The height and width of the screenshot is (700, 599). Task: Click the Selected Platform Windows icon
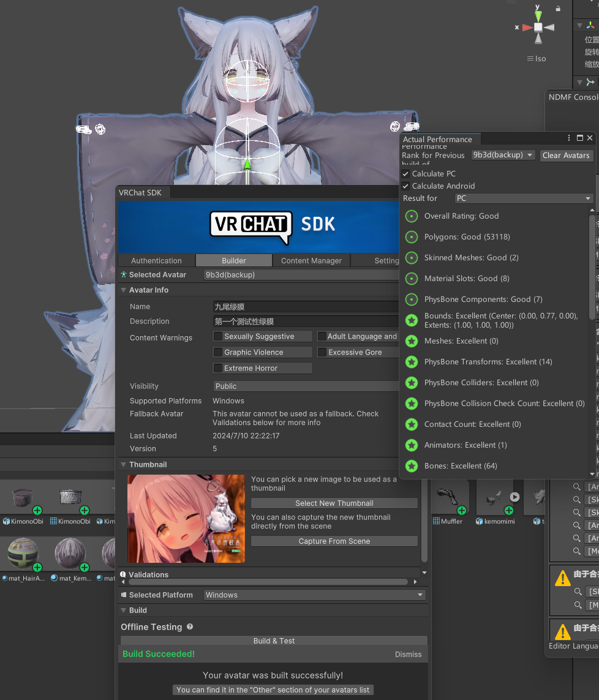click(x=124, y=595)
